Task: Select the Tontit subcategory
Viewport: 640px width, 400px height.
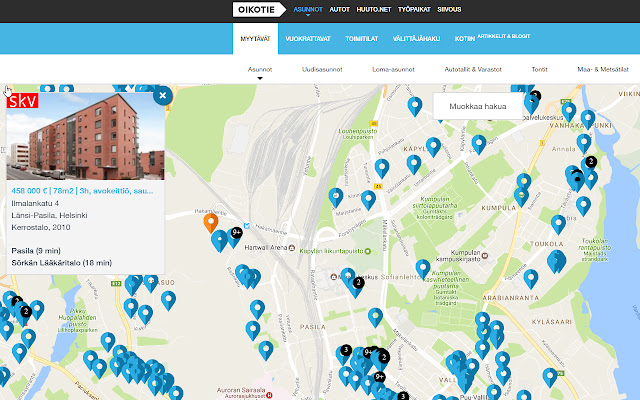Action: (x=540, y=70)
